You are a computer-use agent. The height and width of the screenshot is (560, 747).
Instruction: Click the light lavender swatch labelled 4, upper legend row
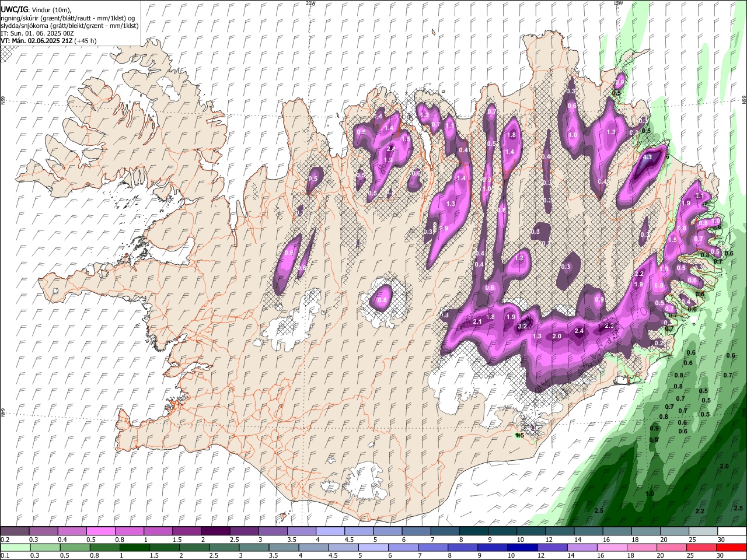tap(330, 531)
